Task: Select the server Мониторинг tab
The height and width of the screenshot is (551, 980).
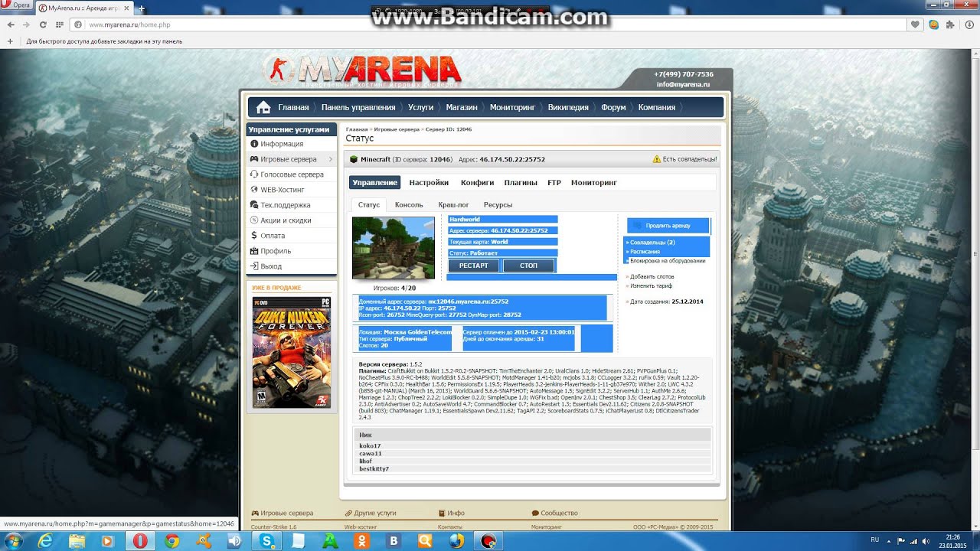Action: pyautogui.click(x=594, y=183)
